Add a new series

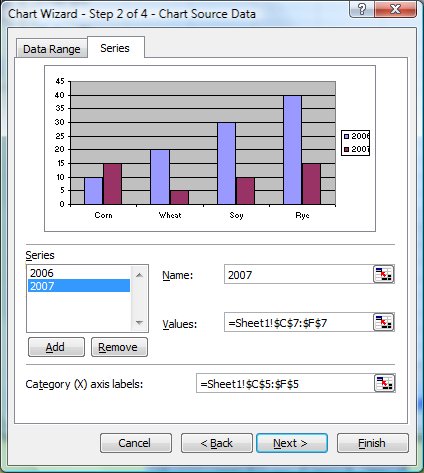tap(56, 347)
